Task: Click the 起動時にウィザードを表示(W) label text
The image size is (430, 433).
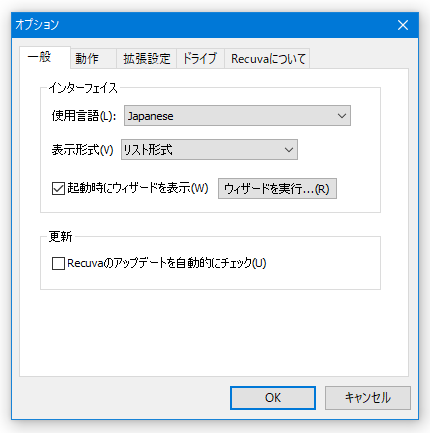Action: point(138,188)
